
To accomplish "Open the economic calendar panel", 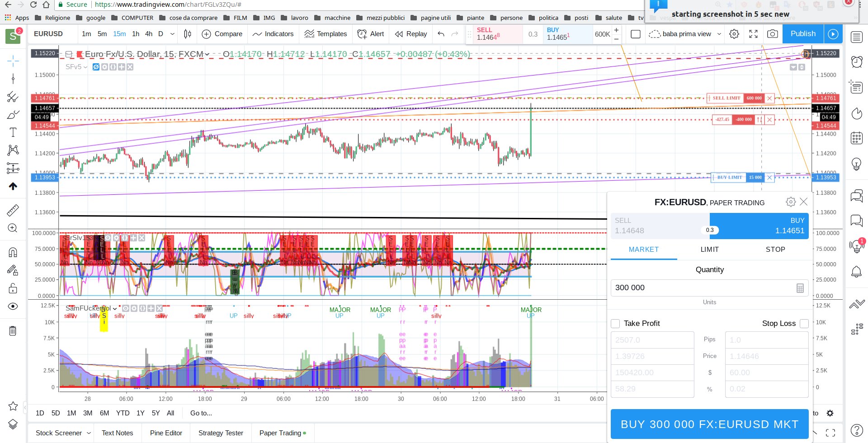I will pyautogui.click(x=857, y=138).
